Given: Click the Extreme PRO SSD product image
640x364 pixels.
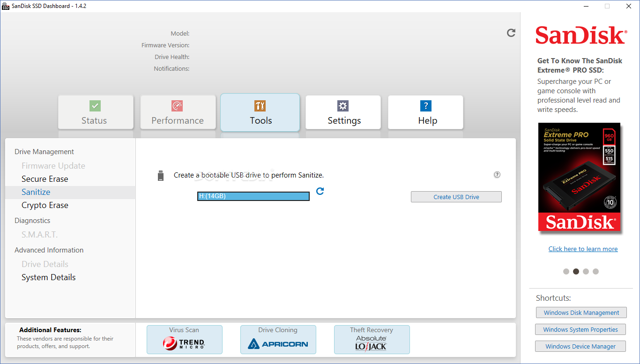Looking at the screenshot, I should [579, 177].
